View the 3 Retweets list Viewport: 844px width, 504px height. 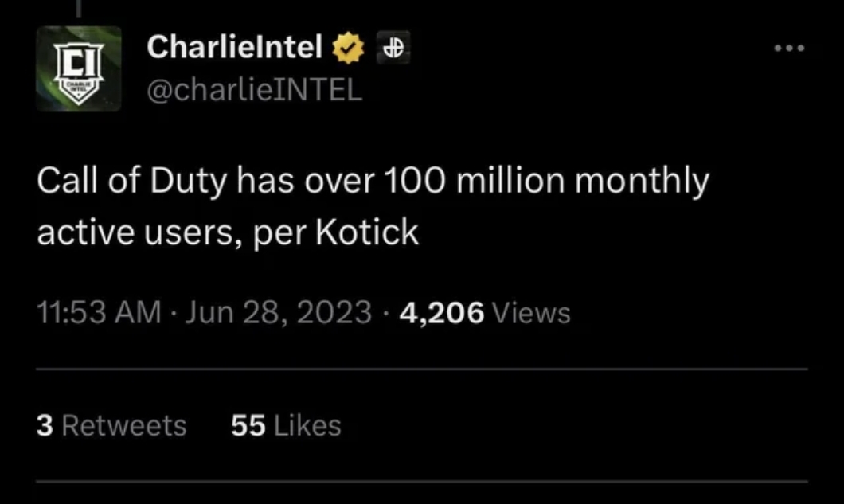point(111,425)
